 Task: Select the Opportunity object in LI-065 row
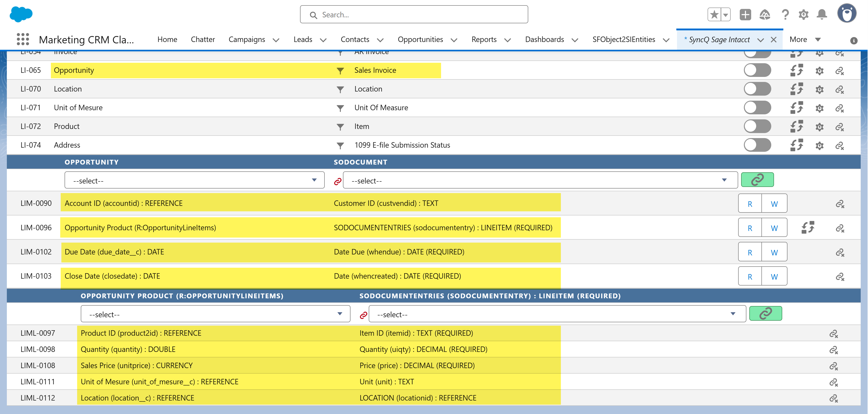74,70
